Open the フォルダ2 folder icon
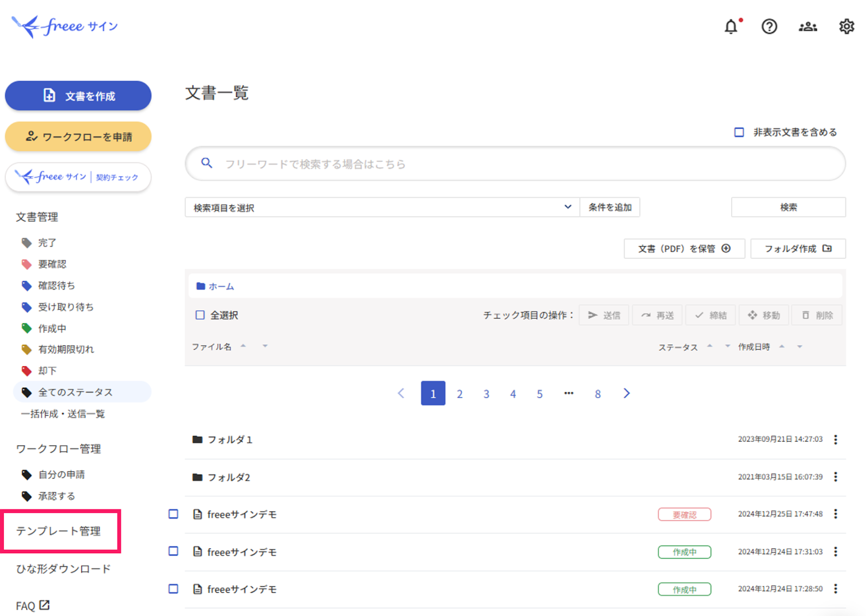The image size is (866, 616). pyautogui.click(x=198, y=477)
